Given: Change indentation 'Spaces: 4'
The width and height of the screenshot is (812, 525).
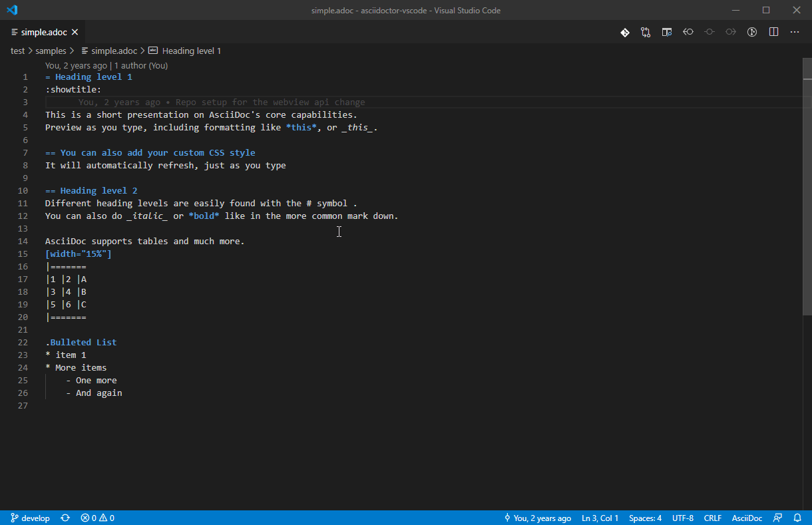Looking at the screenshot, I should click(645, 518).
